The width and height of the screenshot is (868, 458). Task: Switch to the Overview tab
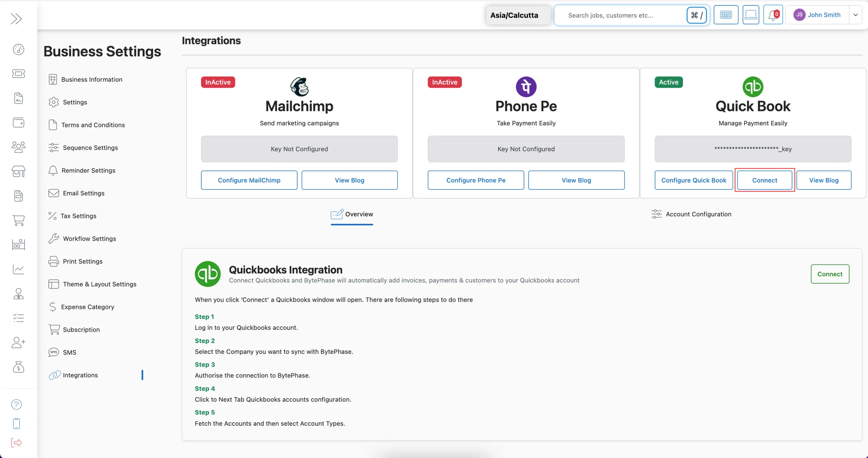(352, 214)
